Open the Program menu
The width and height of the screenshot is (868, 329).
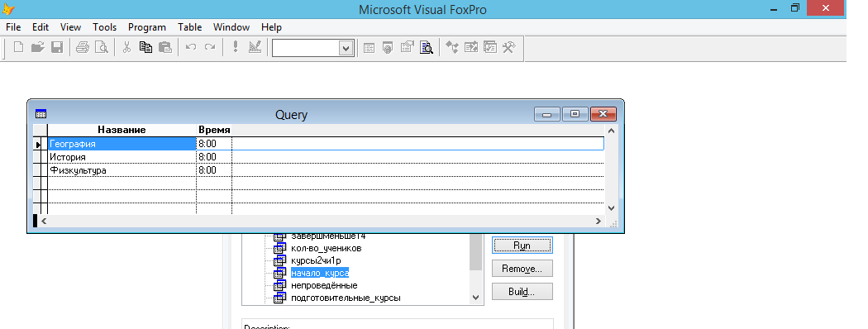(x=146, y=27)
